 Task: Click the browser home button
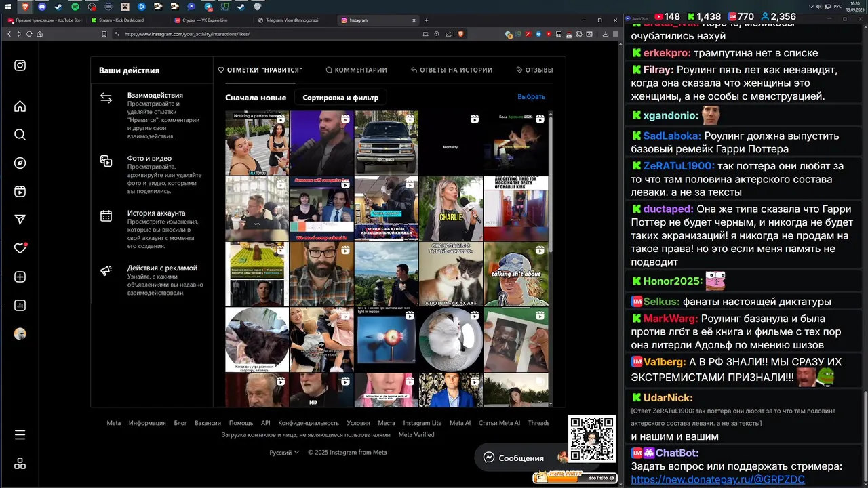pyautogui.click(x=39, y=34)
